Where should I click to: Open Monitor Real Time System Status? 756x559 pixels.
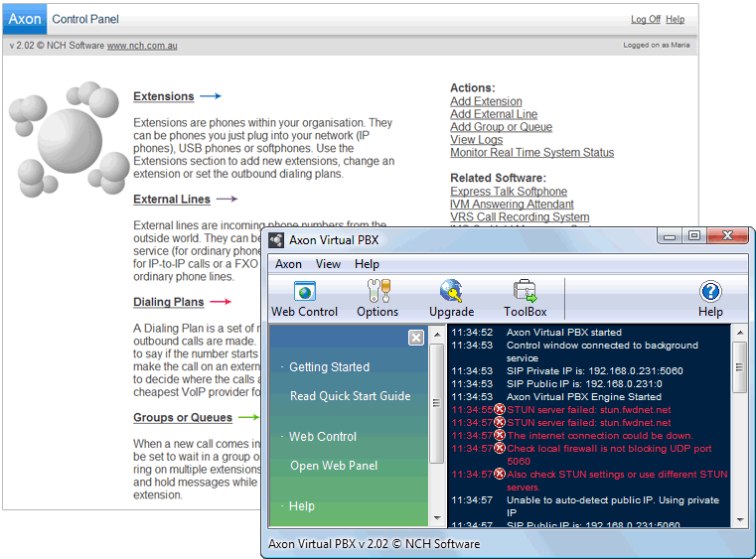pyautogui.click(x=531, y=153)
